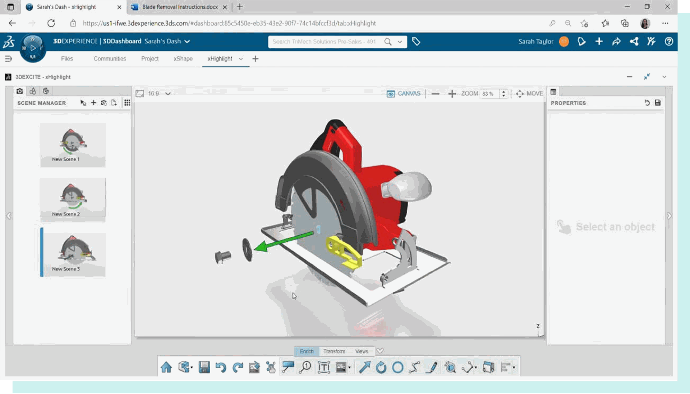Click the tag icon next to search

pyautogui.click(x=416, y=41)
